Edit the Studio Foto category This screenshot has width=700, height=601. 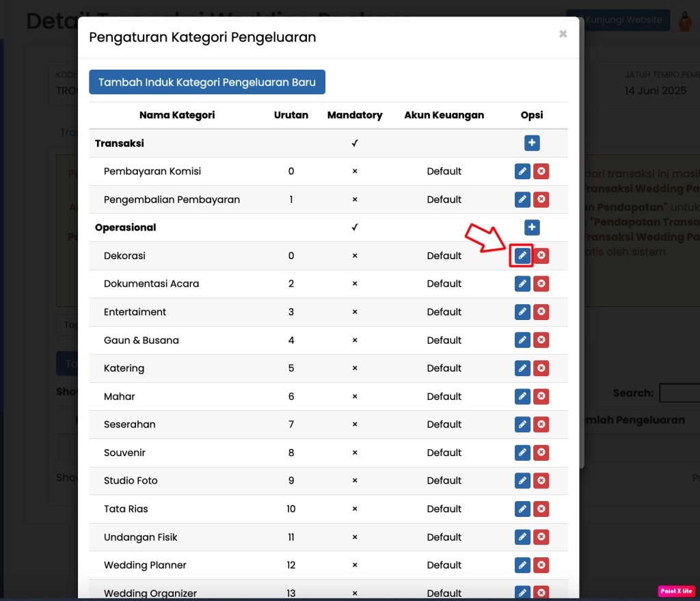click(522, 481)
